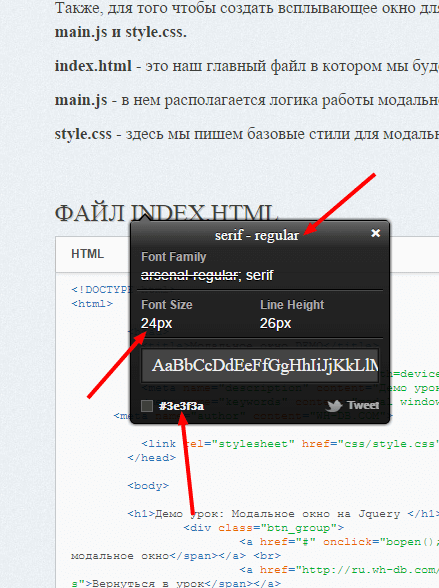Click the Twitter bird icon in popup

[334, 406]
